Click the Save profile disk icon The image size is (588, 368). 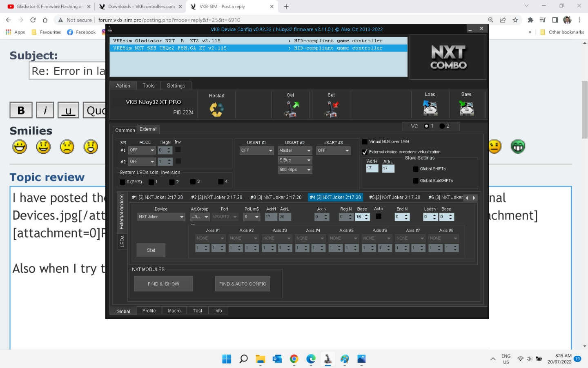point(466,108)
